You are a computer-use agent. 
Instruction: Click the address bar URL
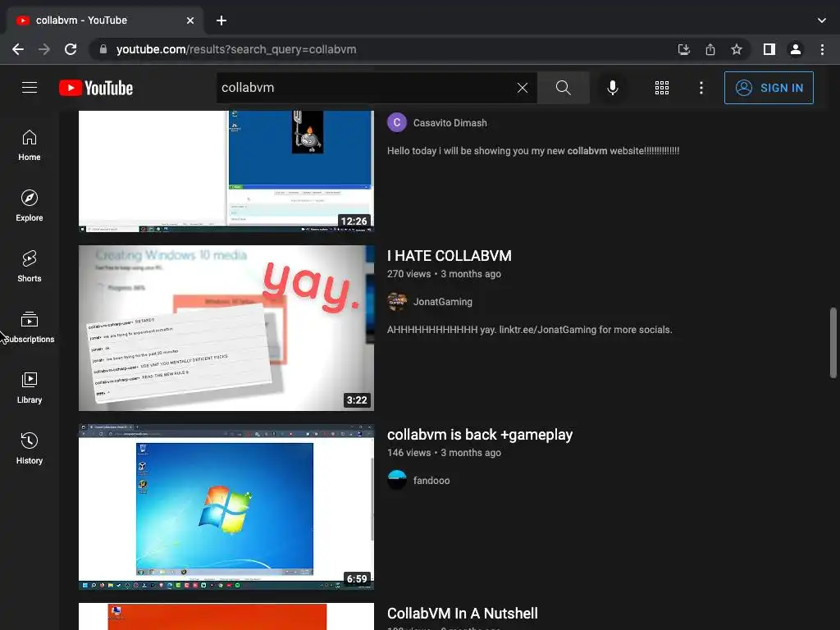pyautogui.click(x=236, y=49)
